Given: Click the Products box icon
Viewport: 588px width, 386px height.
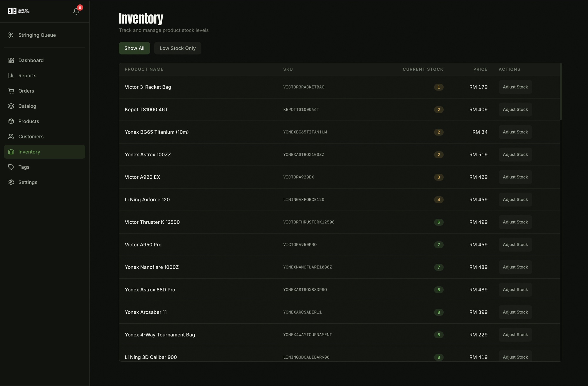Looking at the screenshot, I should (11, 121).
